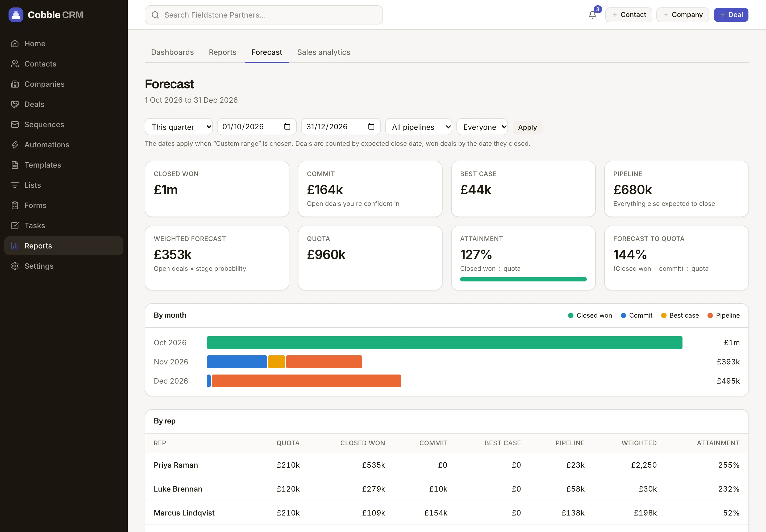Image resolution: width=766 pixels, height=532 pixels.
Task: Click the + Deal button
Action: tap(731, 15)
